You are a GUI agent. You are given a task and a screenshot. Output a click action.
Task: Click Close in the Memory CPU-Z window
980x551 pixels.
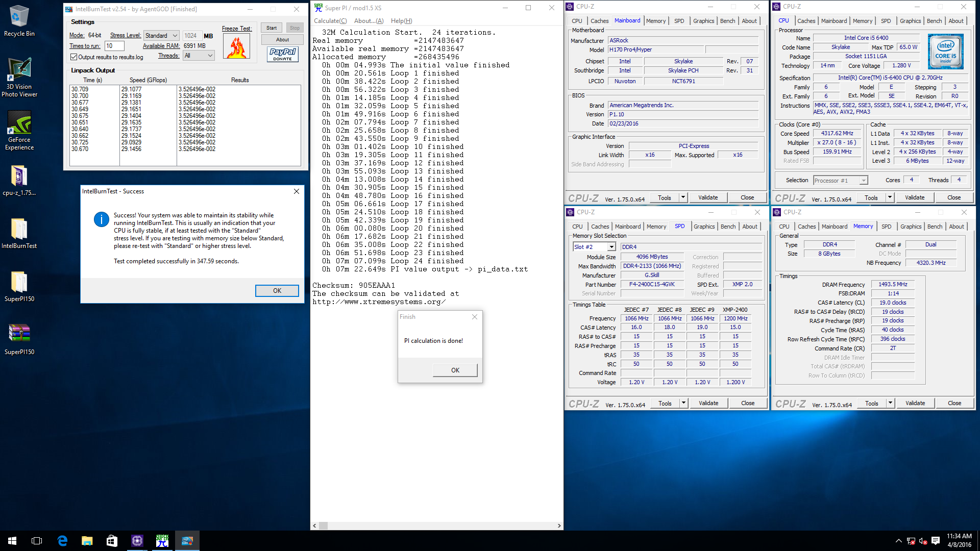pyautogui.click(x=954, y=403)
